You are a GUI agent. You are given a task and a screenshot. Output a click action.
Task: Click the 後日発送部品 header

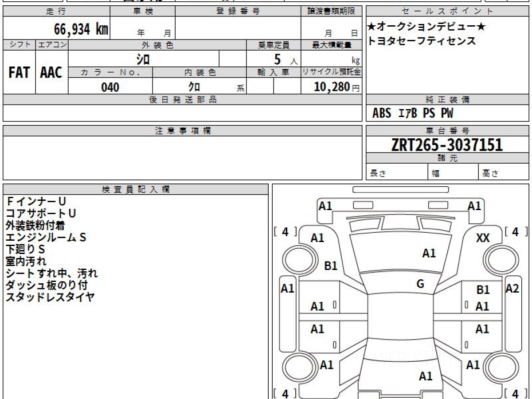[183, 100]
